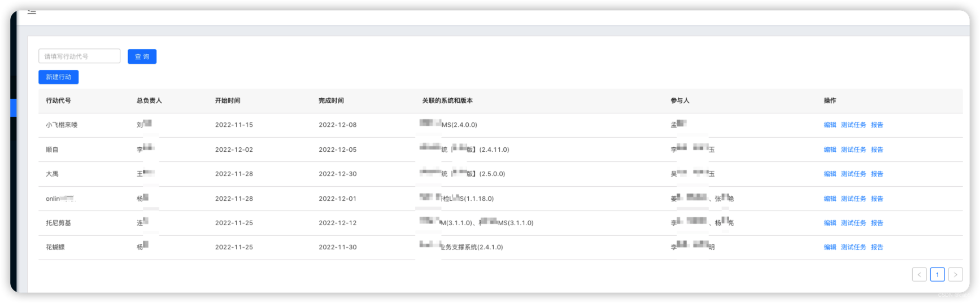The width and height of the screenshot is (980, 303).
Task: Open 测试任务 in the 大禹 row
Action: [853, 174]
